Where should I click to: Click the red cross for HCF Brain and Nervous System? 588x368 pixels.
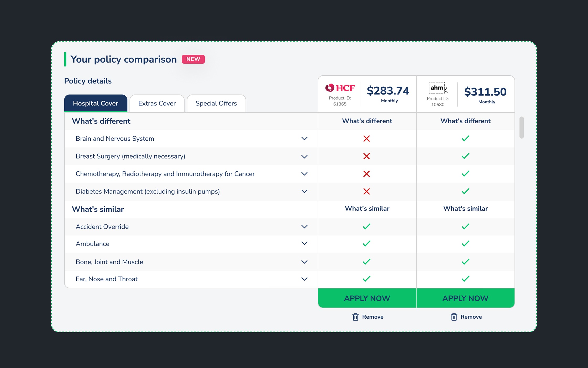[366, 139]
